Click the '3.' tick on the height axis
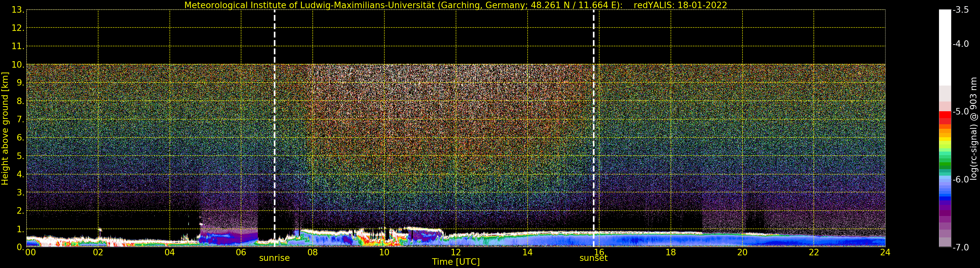The image size is (980, 268). 20,192
